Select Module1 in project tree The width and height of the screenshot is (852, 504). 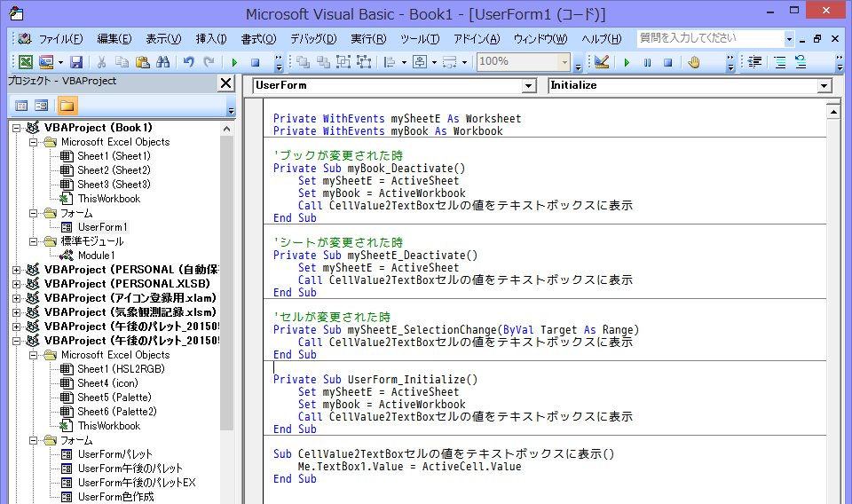click(x=96, y=256)
